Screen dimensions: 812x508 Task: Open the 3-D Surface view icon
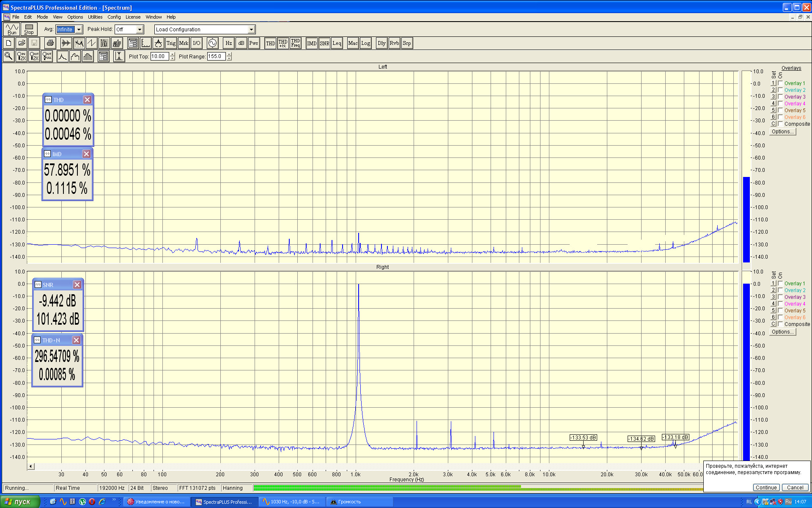click(x=117, y=43)
